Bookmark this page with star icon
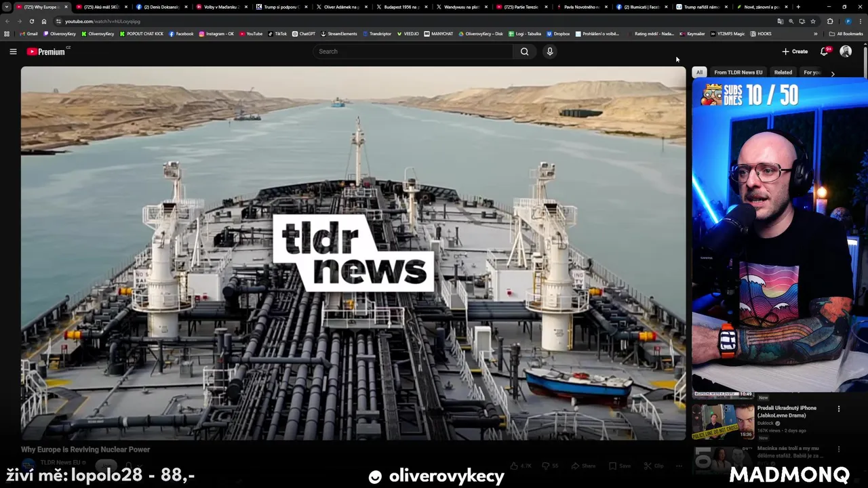The image size is (868, 488). pyautogui.click(x=813, y=21)
